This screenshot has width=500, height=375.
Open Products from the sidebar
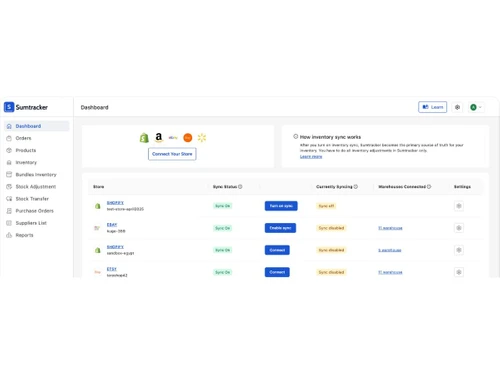[x=26, y=150]
